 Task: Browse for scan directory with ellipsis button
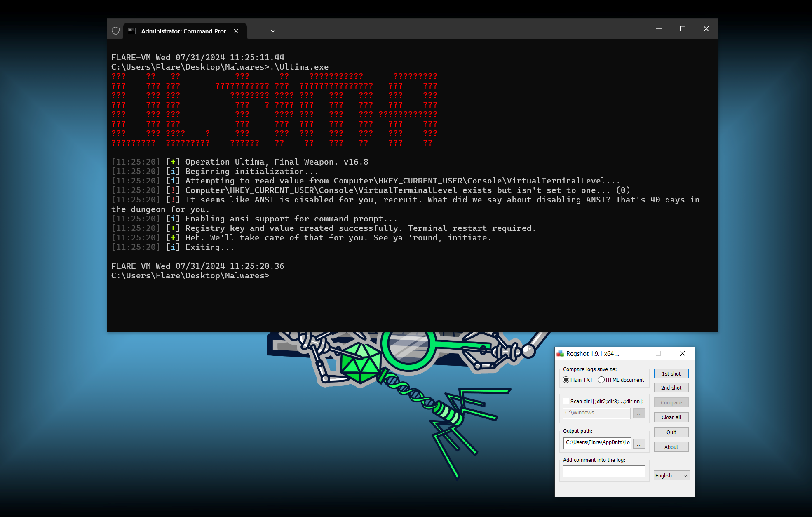coord(639,413)
